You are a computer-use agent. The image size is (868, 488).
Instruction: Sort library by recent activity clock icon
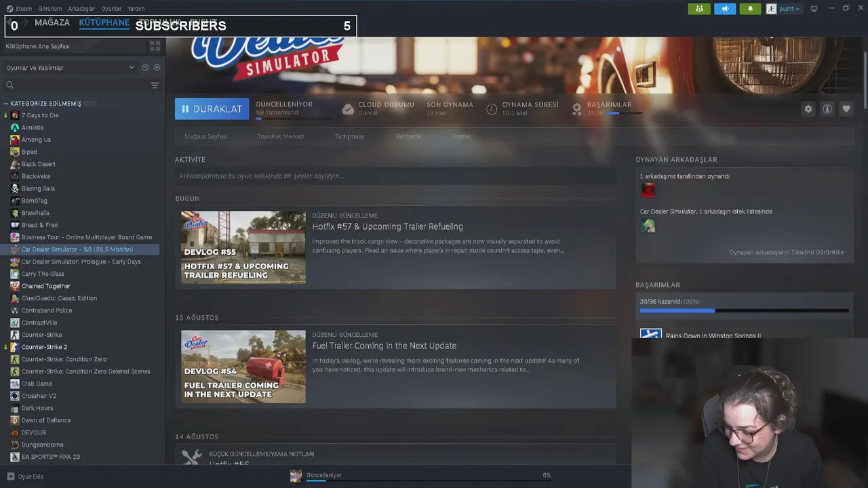click(x=145, y=68)
